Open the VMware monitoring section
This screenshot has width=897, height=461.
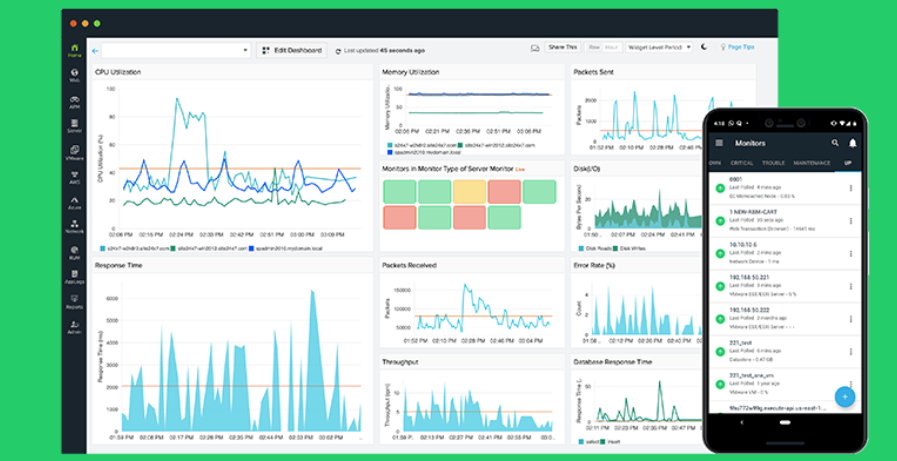coord(75,153)
